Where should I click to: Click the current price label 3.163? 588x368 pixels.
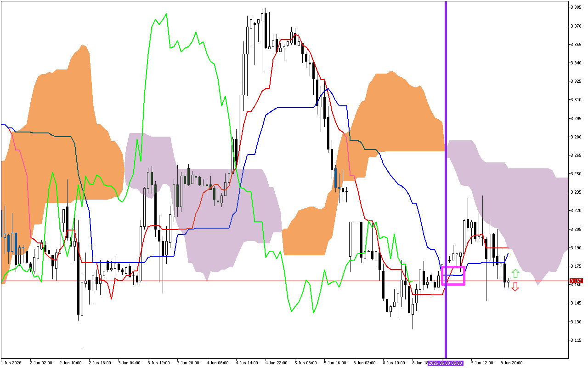tap(576, 281)
